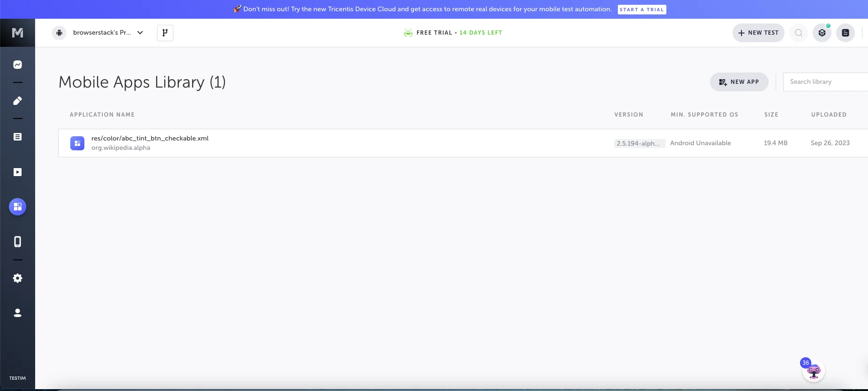Image resolution: width=868 pixels, height=391 pixels.
Task: Click the Sep 26, 2023 upload date
Action: [x=830, y=143]
